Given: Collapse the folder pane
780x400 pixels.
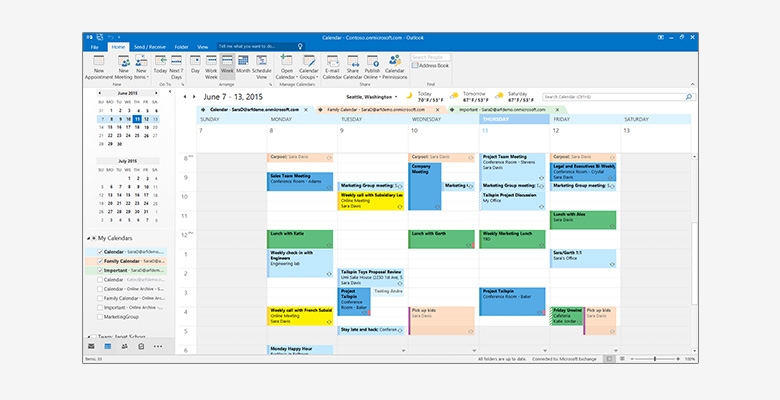Looking at the screenshot, I should [170, 92].
